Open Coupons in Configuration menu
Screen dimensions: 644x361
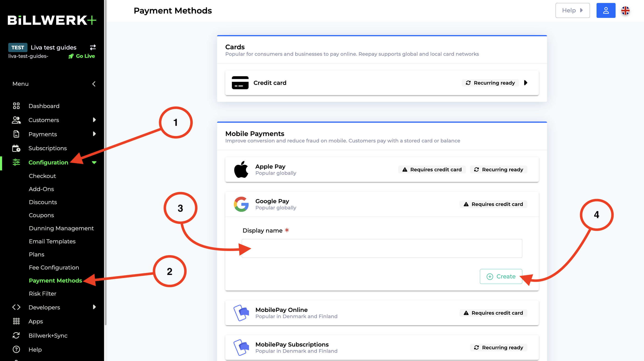41,215
